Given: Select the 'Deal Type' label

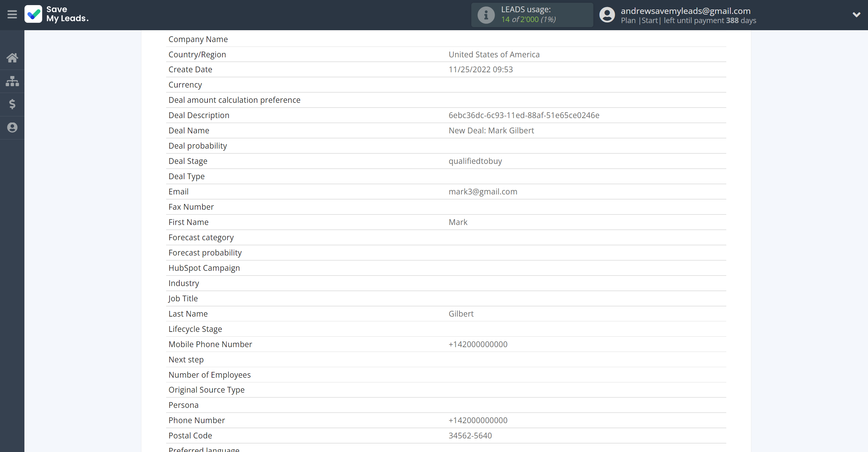Looking at the screenshot, I should pyautogui.click(x=186, y=176).
